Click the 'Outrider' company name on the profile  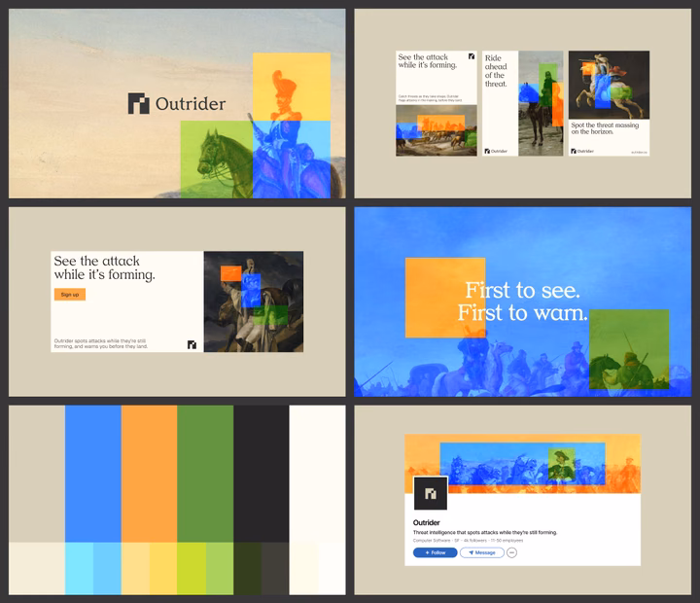427,522
